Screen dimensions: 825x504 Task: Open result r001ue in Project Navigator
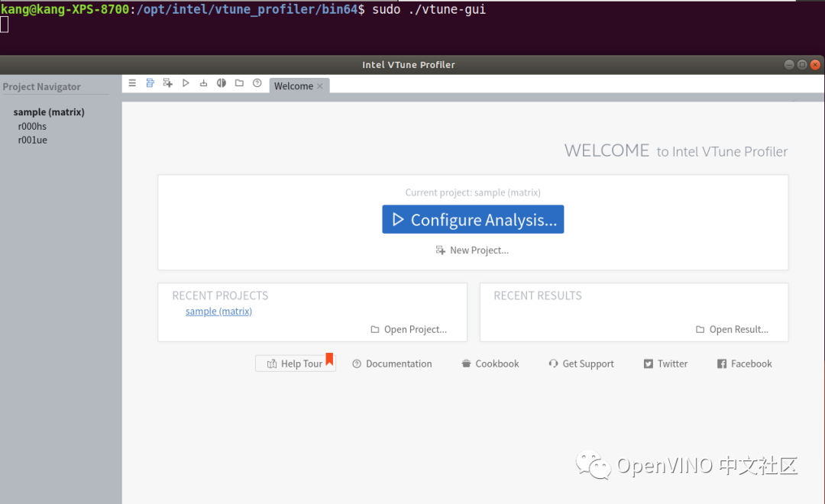(33, 140)
